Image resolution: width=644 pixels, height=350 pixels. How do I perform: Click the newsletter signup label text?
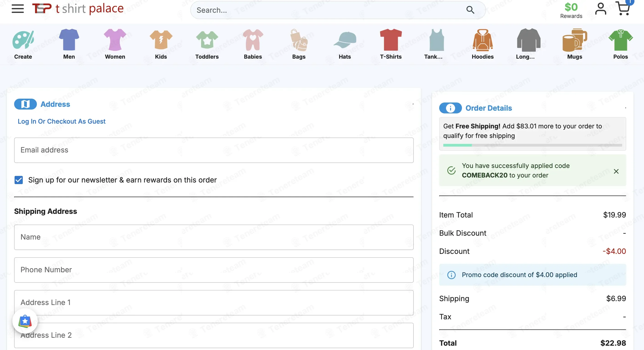point(122,180)
